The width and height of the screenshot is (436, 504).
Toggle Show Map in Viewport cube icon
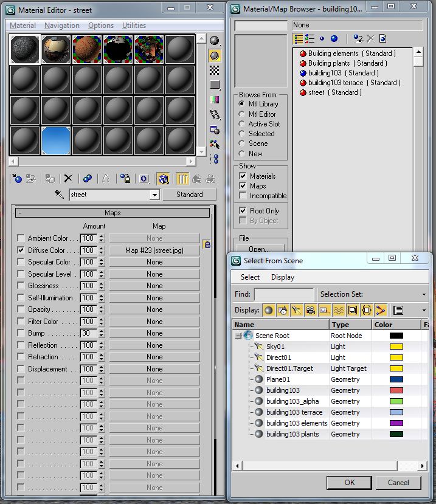pyautogui.click(x=163, y=178)
